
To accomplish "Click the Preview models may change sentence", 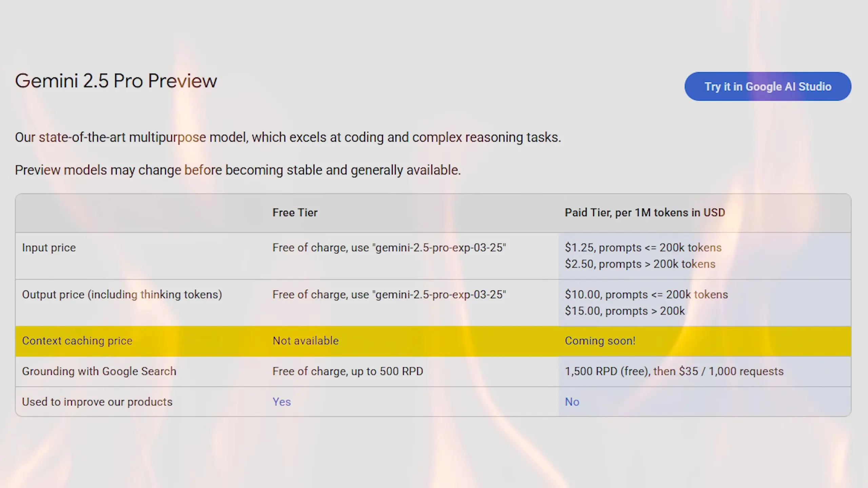I will 238,170.
